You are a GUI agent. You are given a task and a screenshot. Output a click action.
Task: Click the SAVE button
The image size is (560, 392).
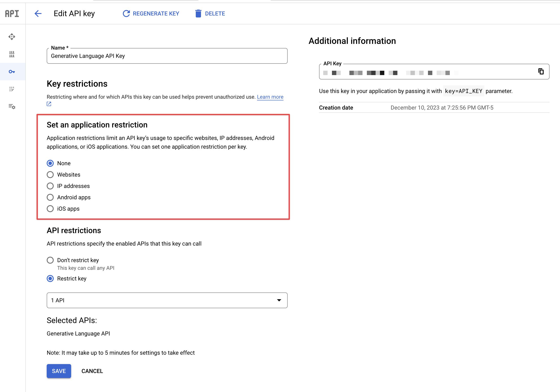tap(59, 371)
